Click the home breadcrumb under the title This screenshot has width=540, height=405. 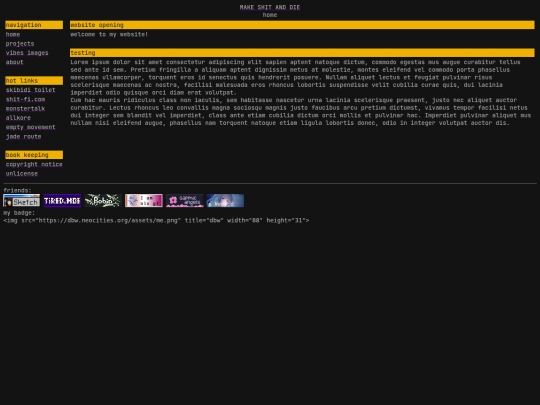pyautogui.click(x=270, y=15)
